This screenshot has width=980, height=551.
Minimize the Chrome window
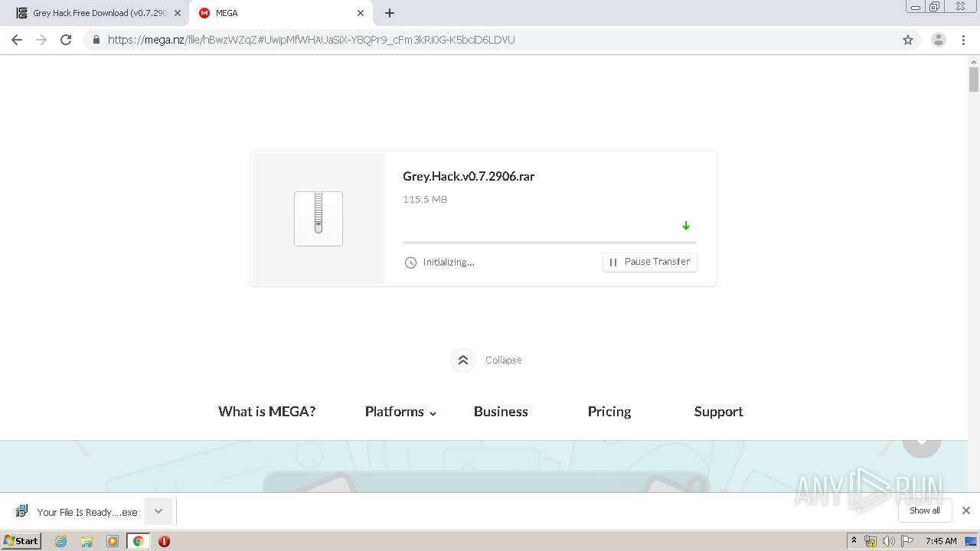pyautogui.click(x=916, y=7)
